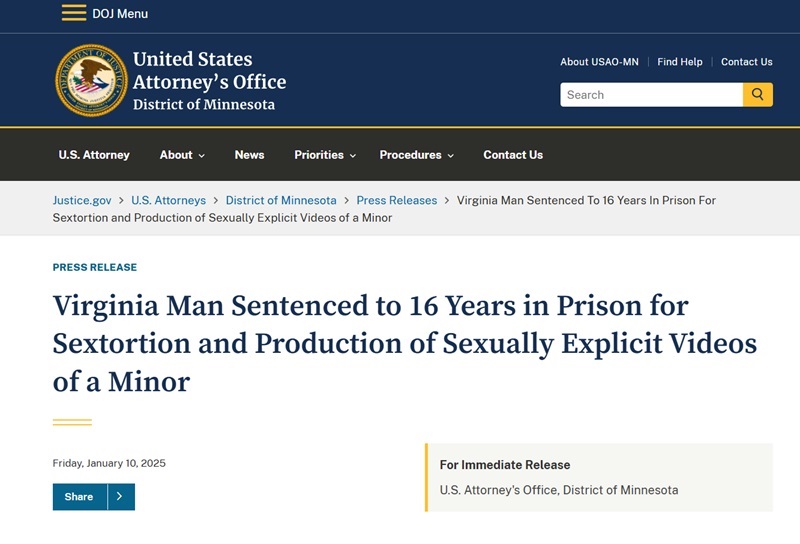This screenshot has height=544, width=800.
Task: Expand the Procedures dropdown menu
Action: (x=416, y=155)
